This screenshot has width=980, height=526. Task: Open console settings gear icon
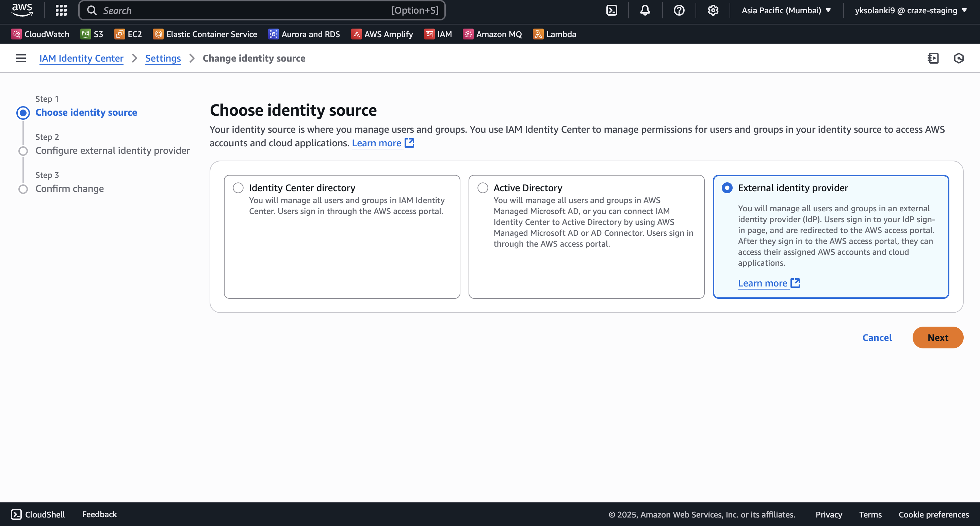(x=713, y=10)
